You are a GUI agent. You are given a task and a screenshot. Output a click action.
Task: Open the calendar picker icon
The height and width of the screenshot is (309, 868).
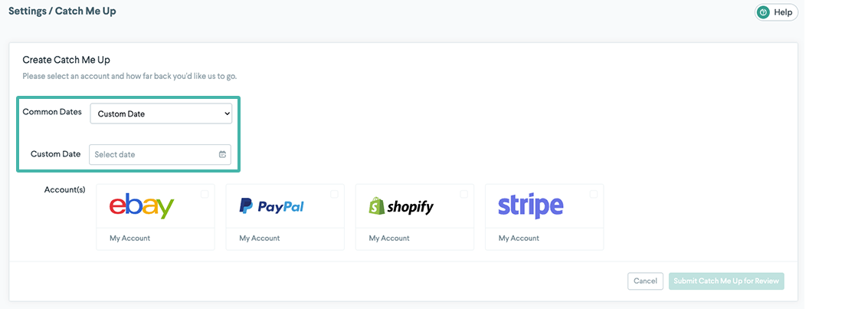(x=222, y=154)
